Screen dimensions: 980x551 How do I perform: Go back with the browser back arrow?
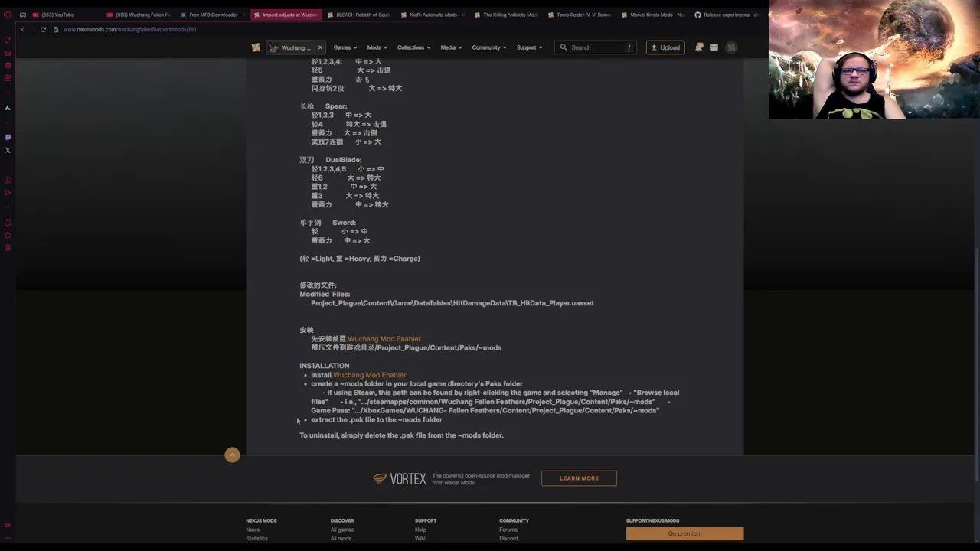(23, 29)
